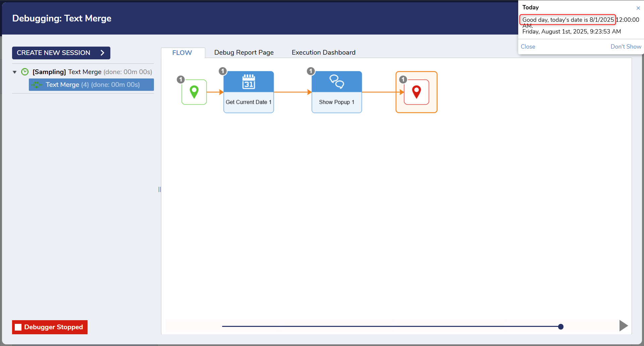Select the Show Popup 1 chat step
644x346 pixels.
click(337, 92)
